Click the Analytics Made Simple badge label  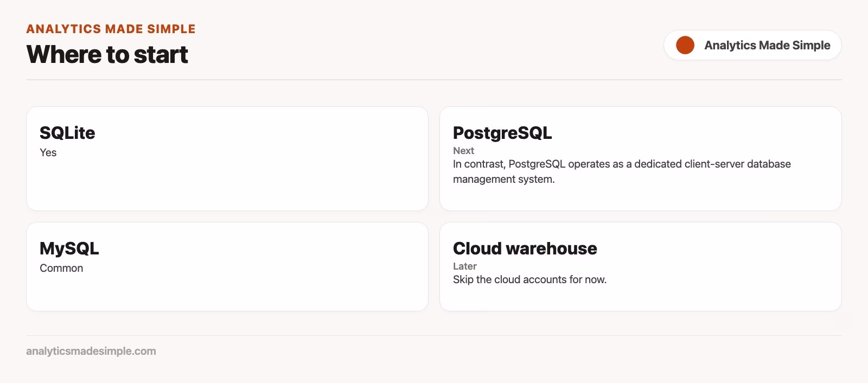click(767, 45)
